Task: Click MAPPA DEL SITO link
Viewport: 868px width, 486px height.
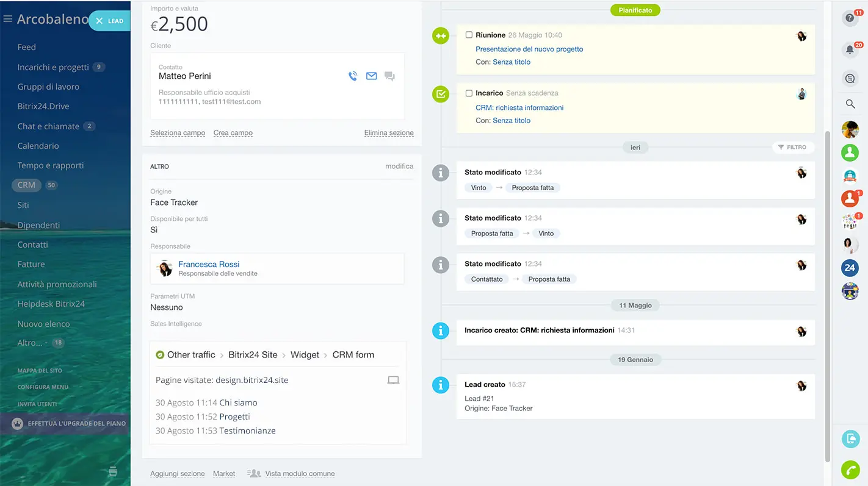Action: pos(40,371)
